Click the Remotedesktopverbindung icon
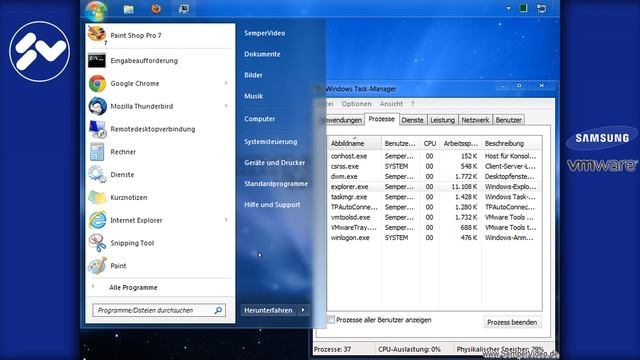640x360 pixels. [x=97, y=129]
